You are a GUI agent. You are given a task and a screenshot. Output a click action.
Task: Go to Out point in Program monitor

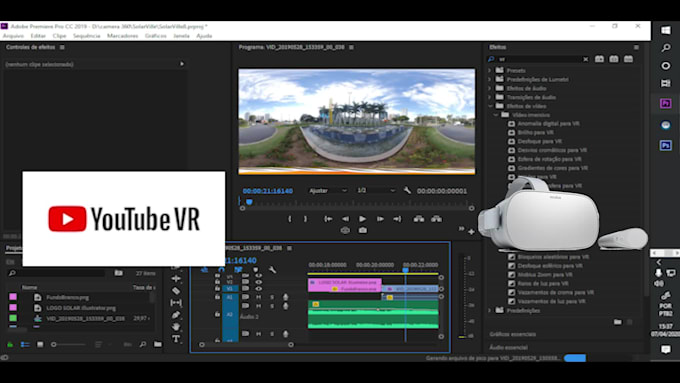pyautogui.click(x=397, y=219)
